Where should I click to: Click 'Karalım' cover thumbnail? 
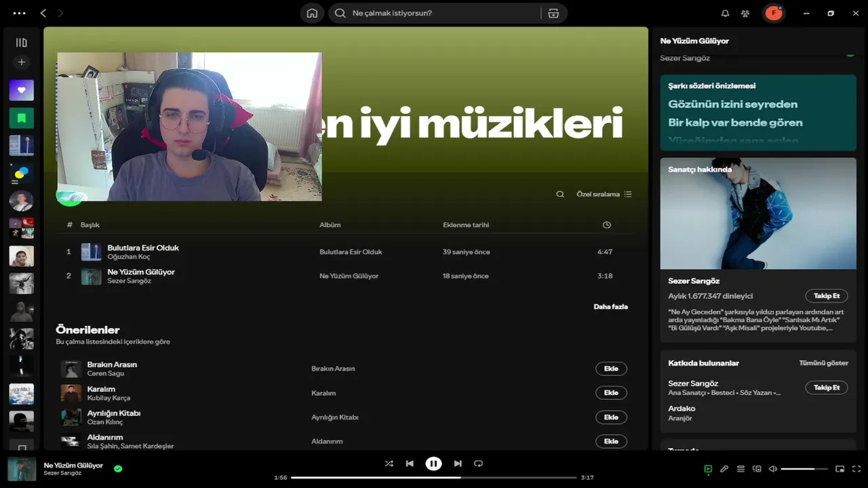71,393
